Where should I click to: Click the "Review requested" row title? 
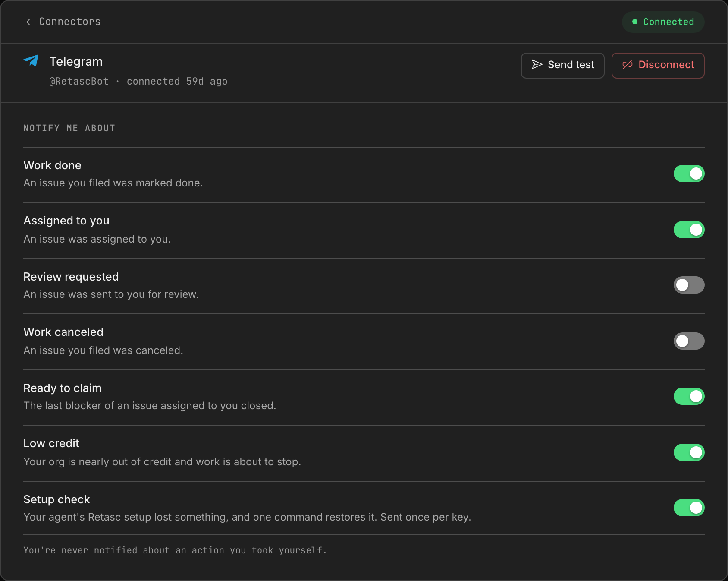coord(71,277)
